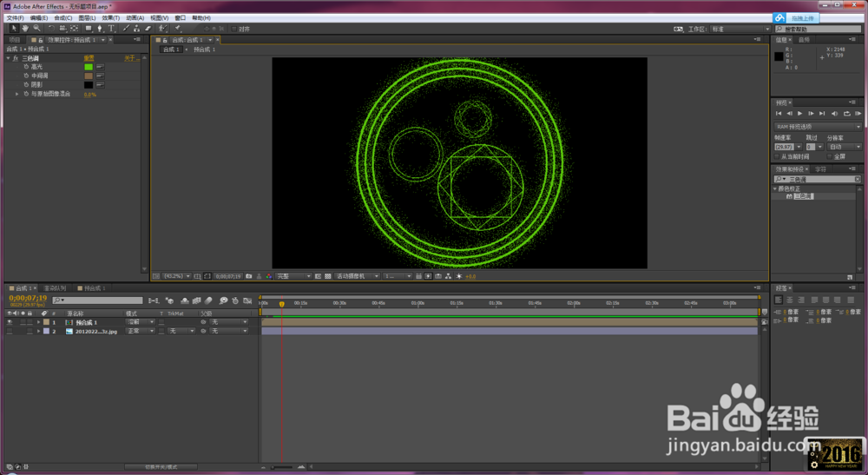Viewport: 868px width, 475px height.
Task: Select the Brush tool
Action: coord(126,29)
